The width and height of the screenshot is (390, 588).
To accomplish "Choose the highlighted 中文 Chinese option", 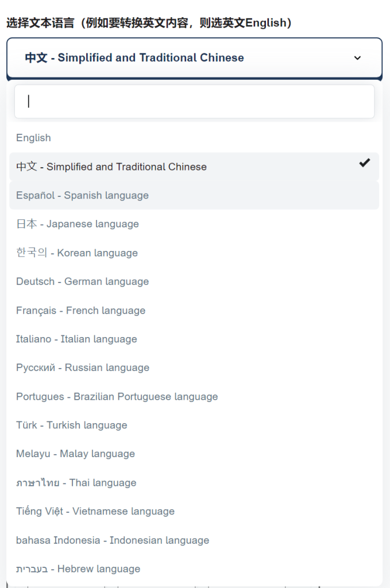I will [111, 167].
